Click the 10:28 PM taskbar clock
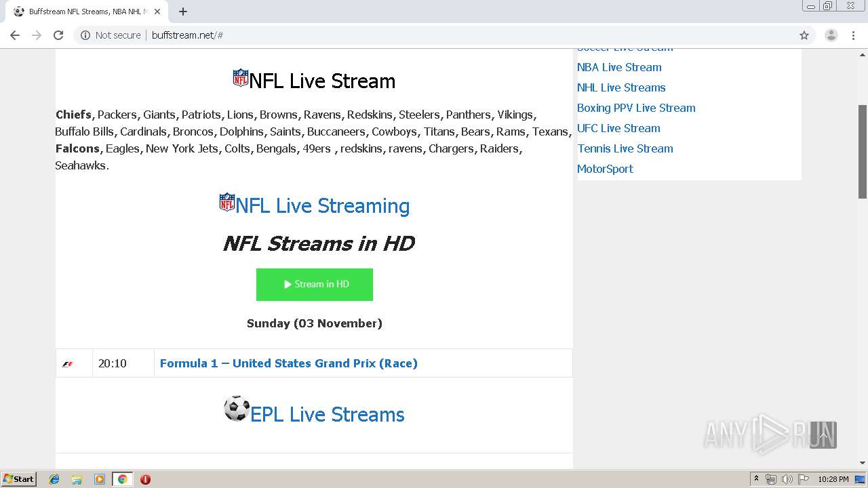The image size is (868, 488). (833, 479)
